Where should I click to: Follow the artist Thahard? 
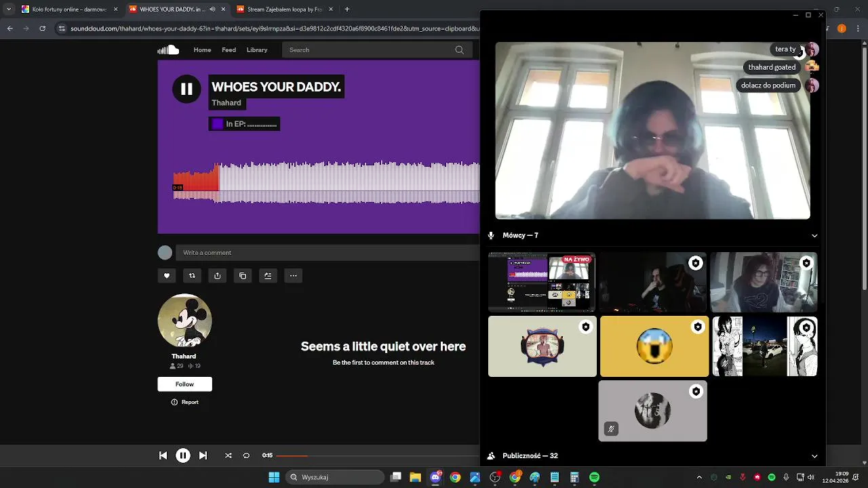click(184, 384)
